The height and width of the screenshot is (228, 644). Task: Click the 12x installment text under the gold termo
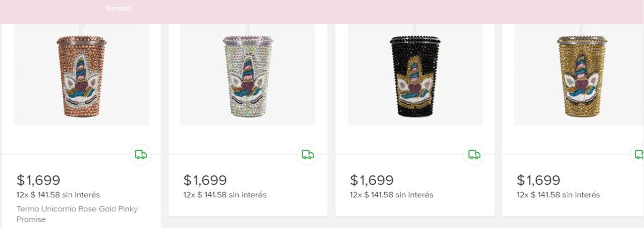click(558, 195)
